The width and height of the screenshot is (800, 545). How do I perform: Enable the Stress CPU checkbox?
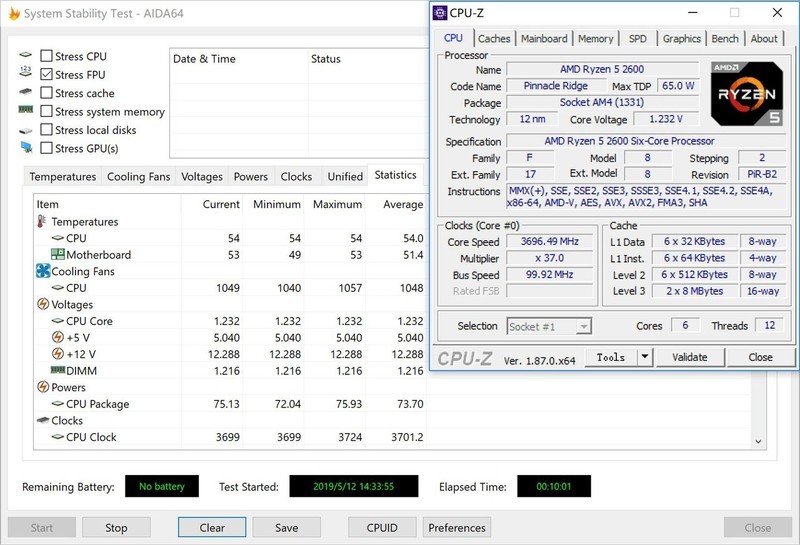(x=47, y=57)
